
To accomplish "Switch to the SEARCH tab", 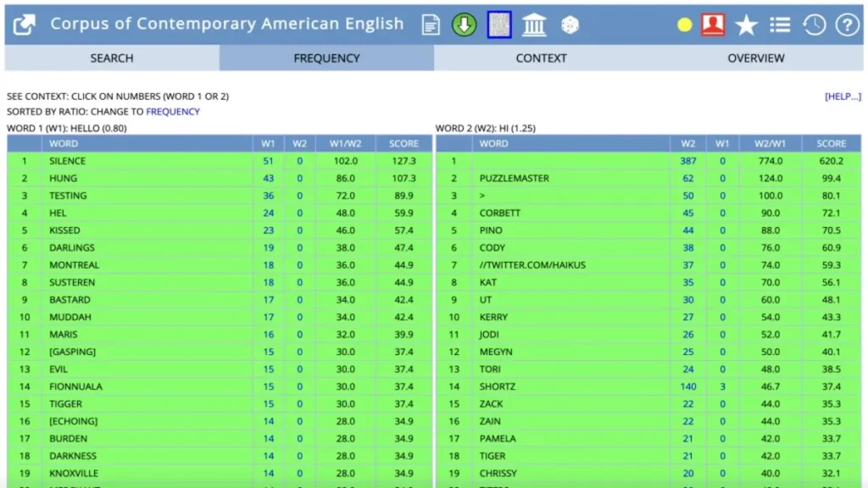I will (x=112, y=58).
